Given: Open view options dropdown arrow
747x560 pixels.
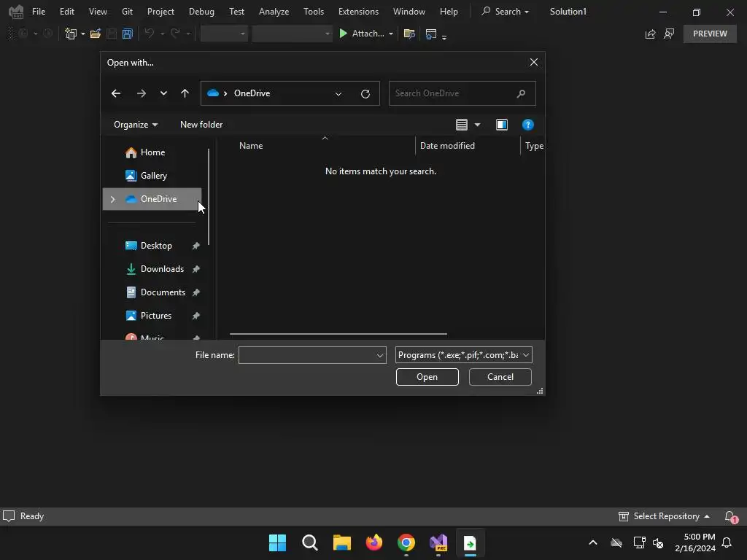Looking at the screenshot, I should (477, 125).
